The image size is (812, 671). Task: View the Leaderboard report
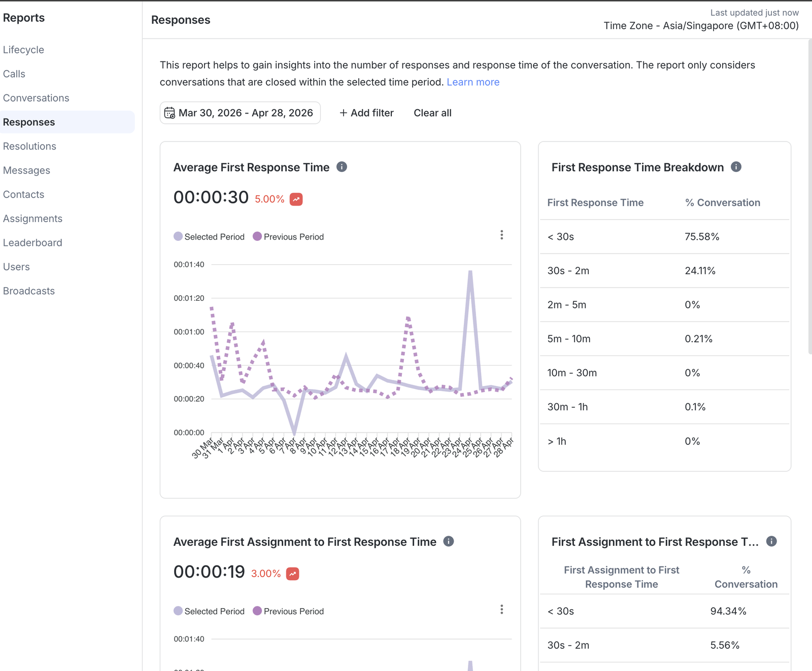[x=32, y=242]
